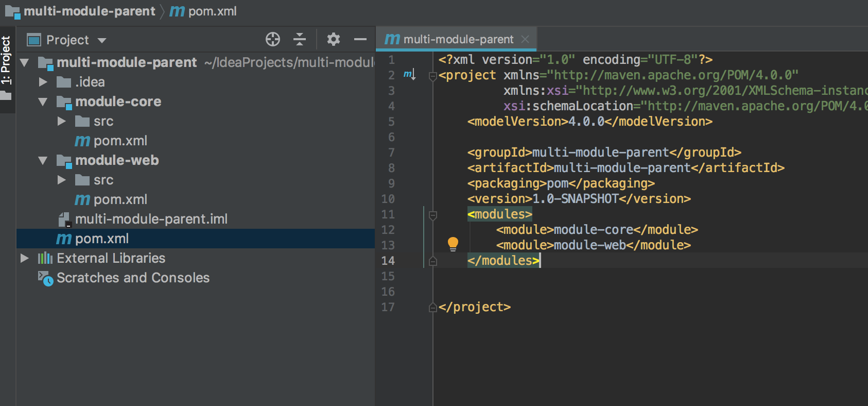Click the closing /modules tag on line 14

[504, 260]
